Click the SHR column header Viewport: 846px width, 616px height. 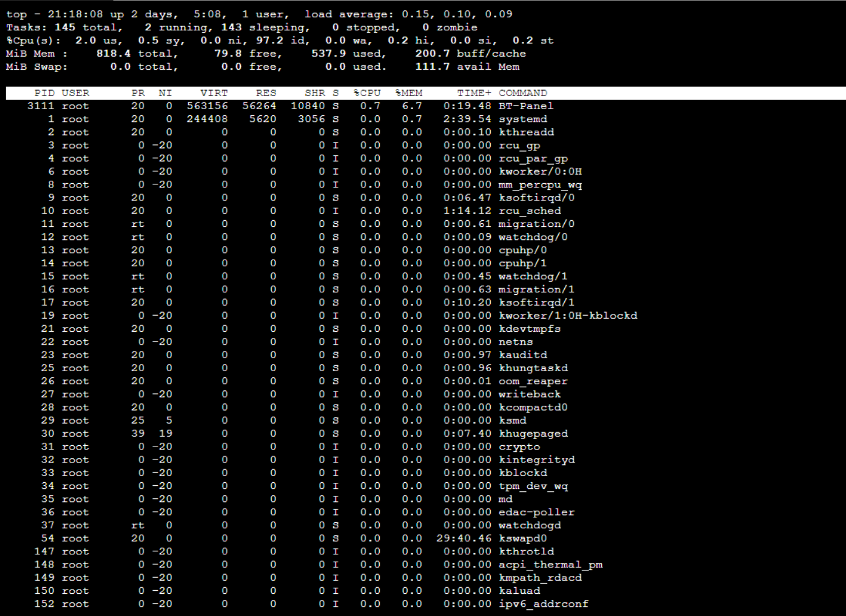pos(314,93)
